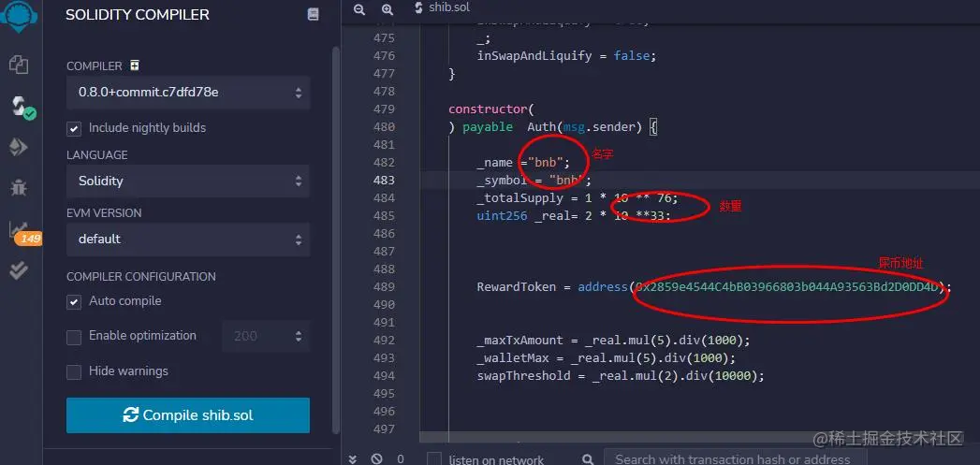Click the terminal search magnifier icon
This screenshot has width=980, height=465.
tap(588, 459)
